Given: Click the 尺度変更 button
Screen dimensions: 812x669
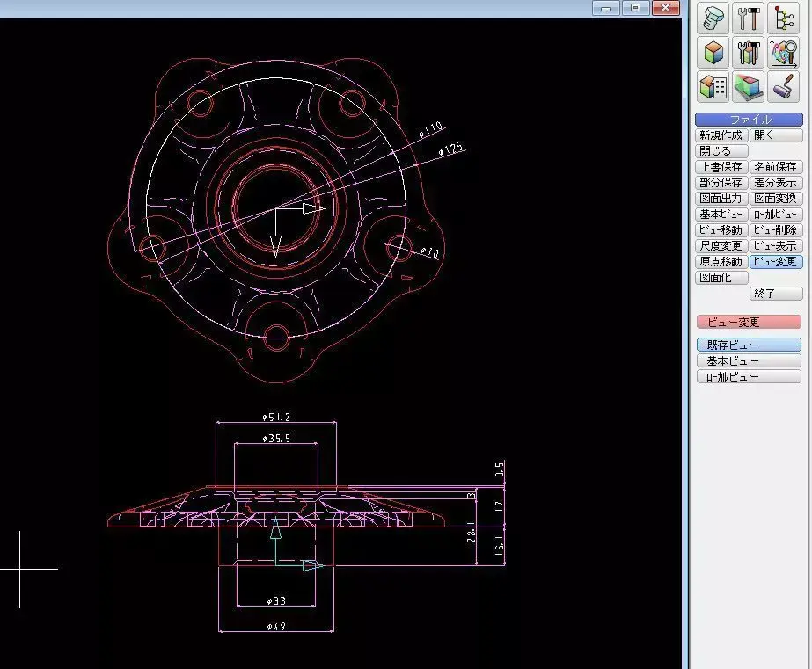Looking at the screenshot, I should click(721, 246).
